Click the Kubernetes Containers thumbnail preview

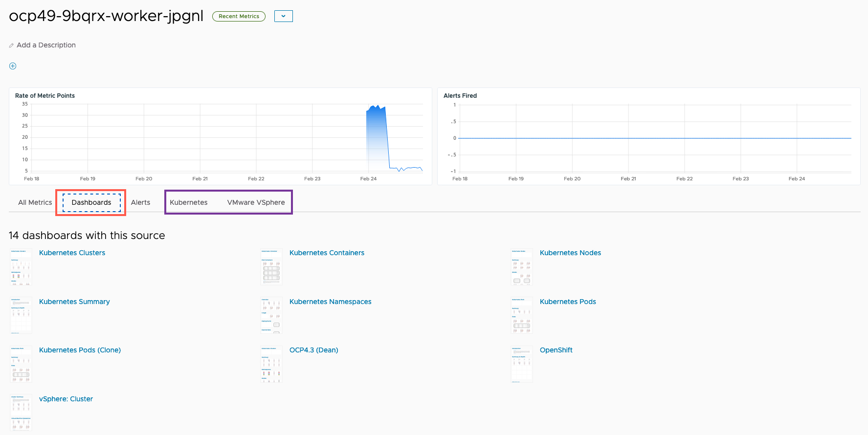pos(271,267)
